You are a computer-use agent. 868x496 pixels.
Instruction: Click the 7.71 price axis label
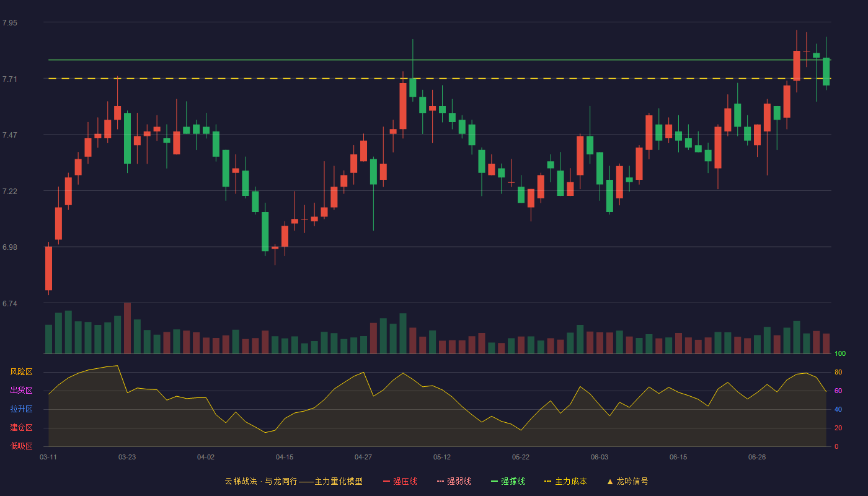(x=10, y=79)
